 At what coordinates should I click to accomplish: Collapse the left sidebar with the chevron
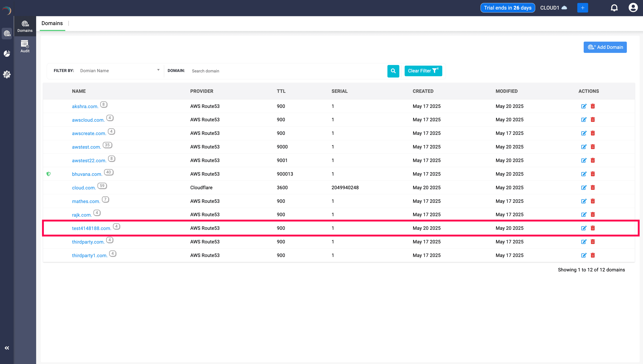point(7,348)
